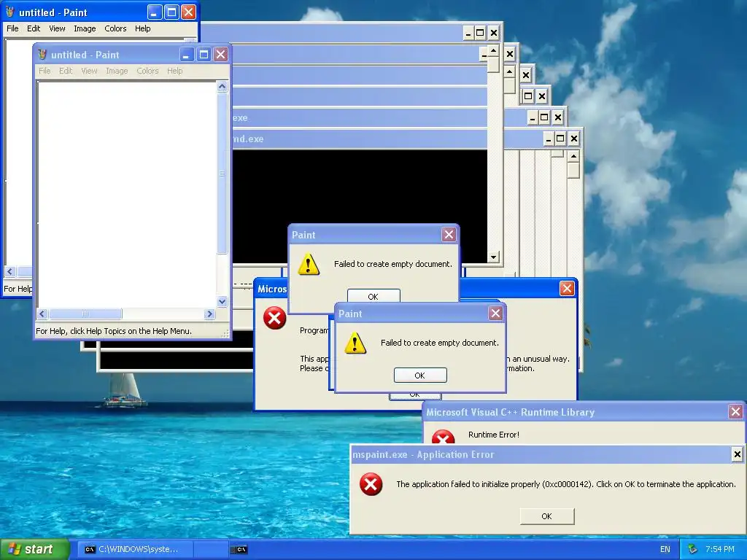Image resolution: width=747 pixels, height=560 pixels.
Task: Minimize the front untitled Paint window
Action: coord(186,55)
